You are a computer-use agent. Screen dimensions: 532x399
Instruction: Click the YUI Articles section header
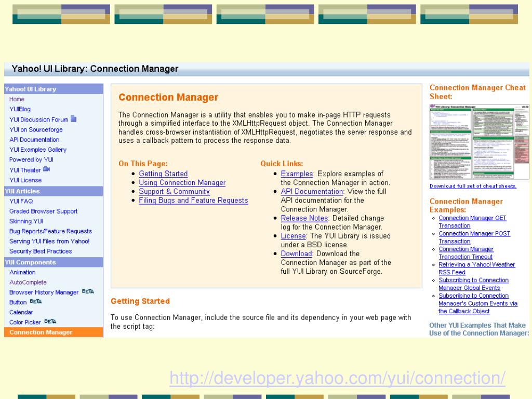pyautogui.click(x=54, y=191)
